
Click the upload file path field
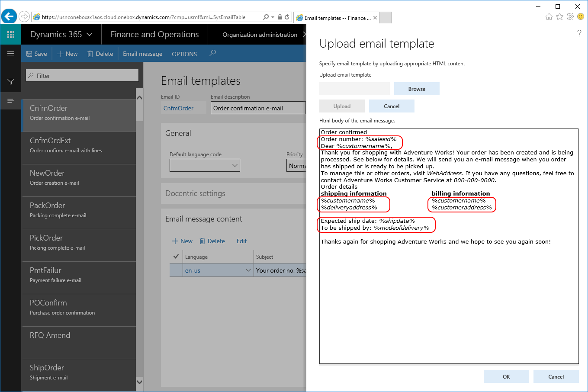[x=354, y=89]
